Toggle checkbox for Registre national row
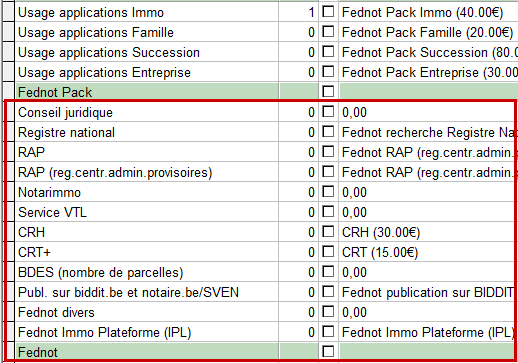The width and height of the screenshot is (518, 363). [x=328, y=131]
